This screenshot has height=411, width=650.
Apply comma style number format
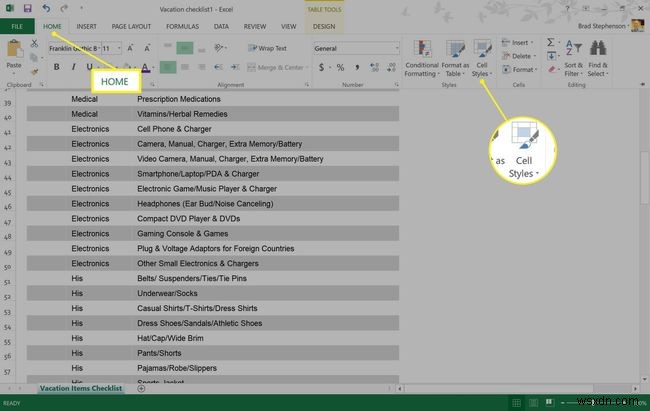[357, 67]
